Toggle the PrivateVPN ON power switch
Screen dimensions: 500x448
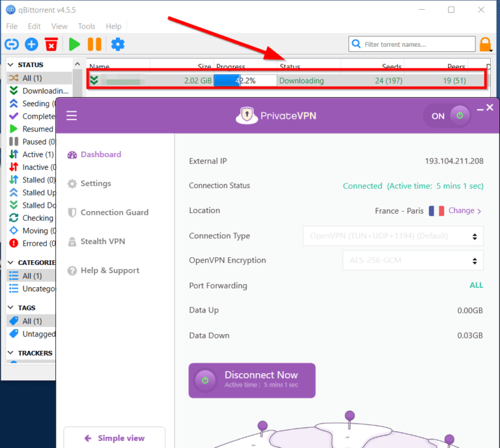tap(447, 116)
